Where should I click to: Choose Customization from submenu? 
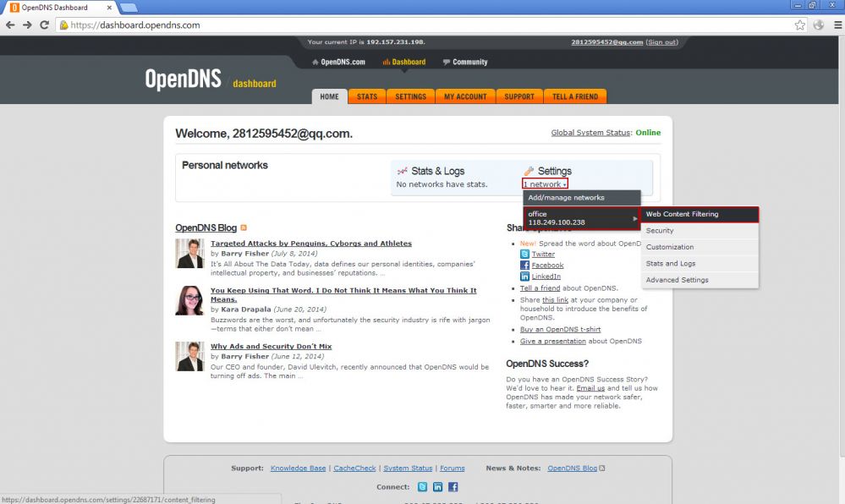(x=700, y=247)
